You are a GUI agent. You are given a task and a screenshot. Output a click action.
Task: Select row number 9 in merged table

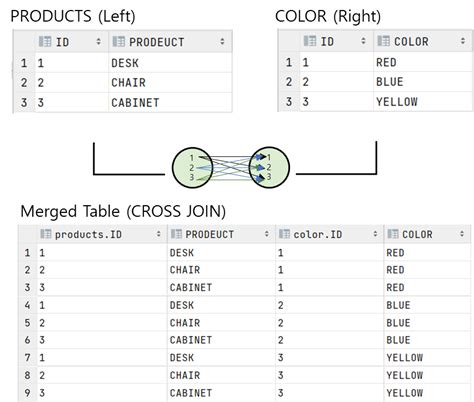pyautogui.click(x=27, y=393)
